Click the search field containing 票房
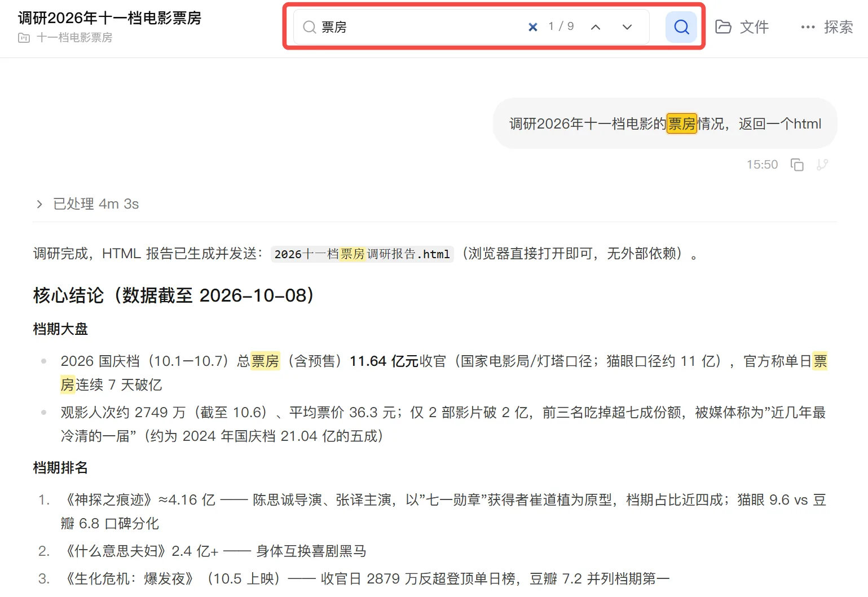 point(471,27)
